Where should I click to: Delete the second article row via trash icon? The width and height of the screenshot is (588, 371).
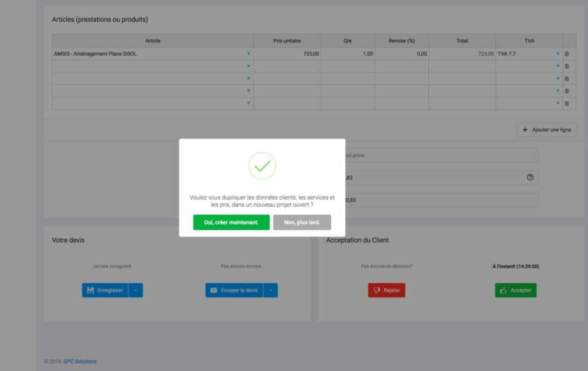point(567,67)
